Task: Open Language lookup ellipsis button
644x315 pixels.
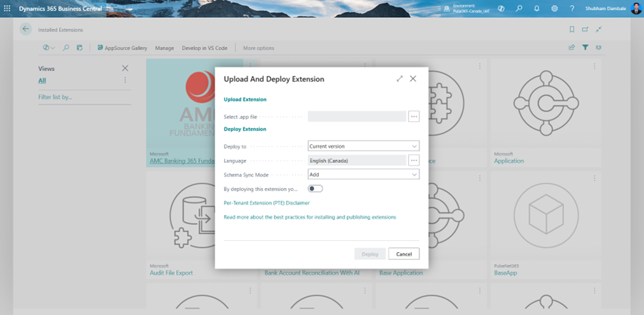Action: [x=414, y=161]
